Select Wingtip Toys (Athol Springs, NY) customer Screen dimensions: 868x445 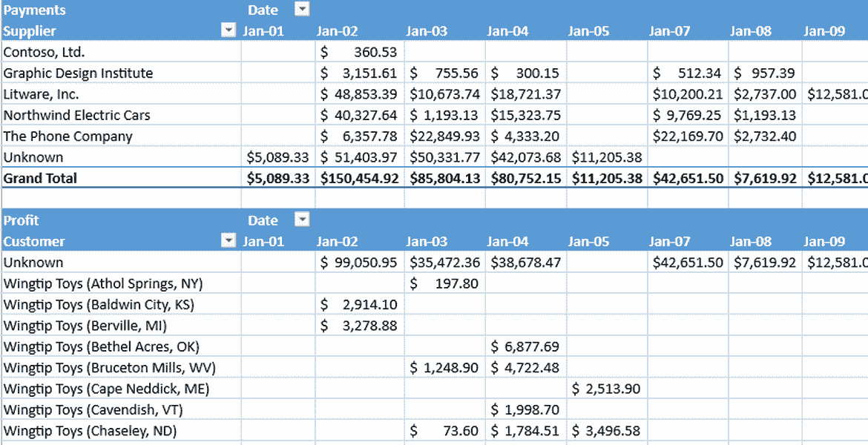(x=103, y=283)
